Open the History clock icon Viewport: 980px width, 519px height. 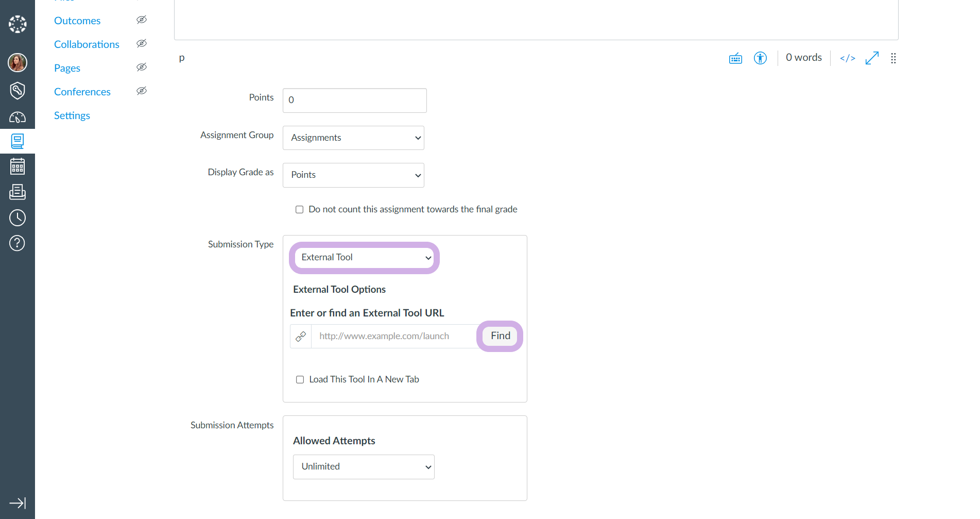18,217
